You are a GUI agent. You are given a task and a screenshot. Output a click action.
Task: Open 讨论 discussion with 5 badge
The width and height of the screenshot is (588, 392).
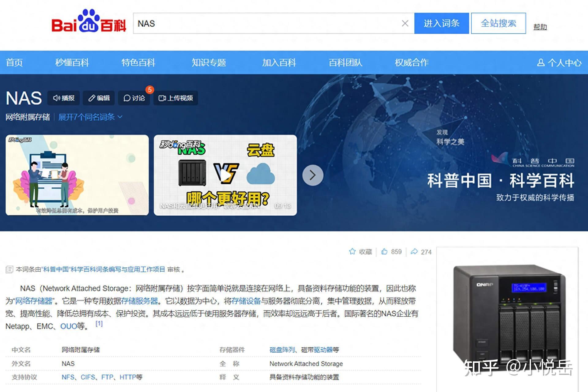tap(134, 98)
